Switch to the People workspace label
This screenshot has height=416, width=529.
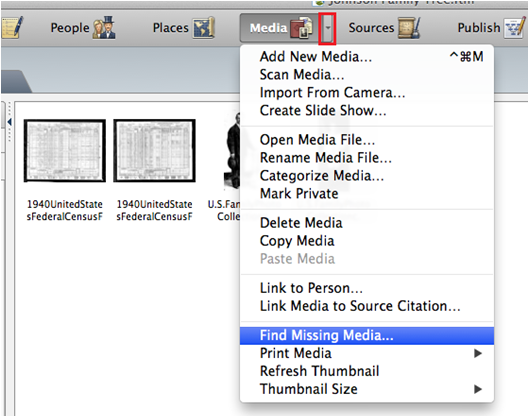[70, 28]
